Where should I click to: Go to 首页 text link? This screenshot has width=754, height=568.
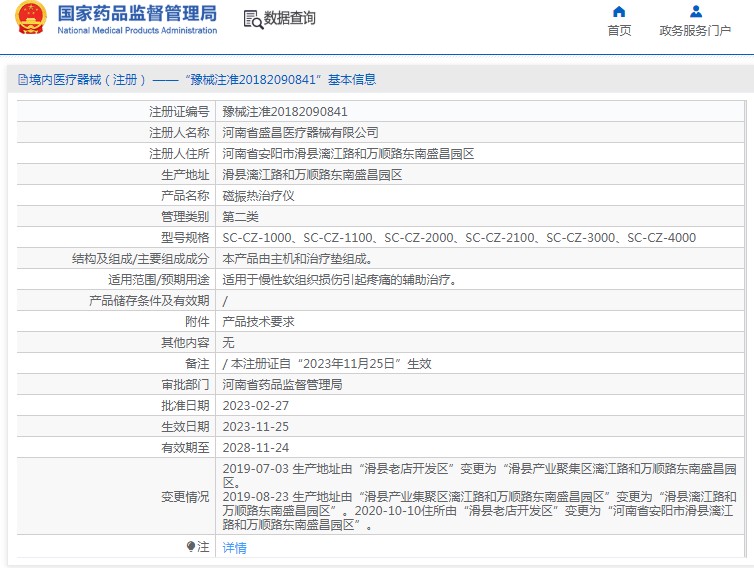[619, 30]
